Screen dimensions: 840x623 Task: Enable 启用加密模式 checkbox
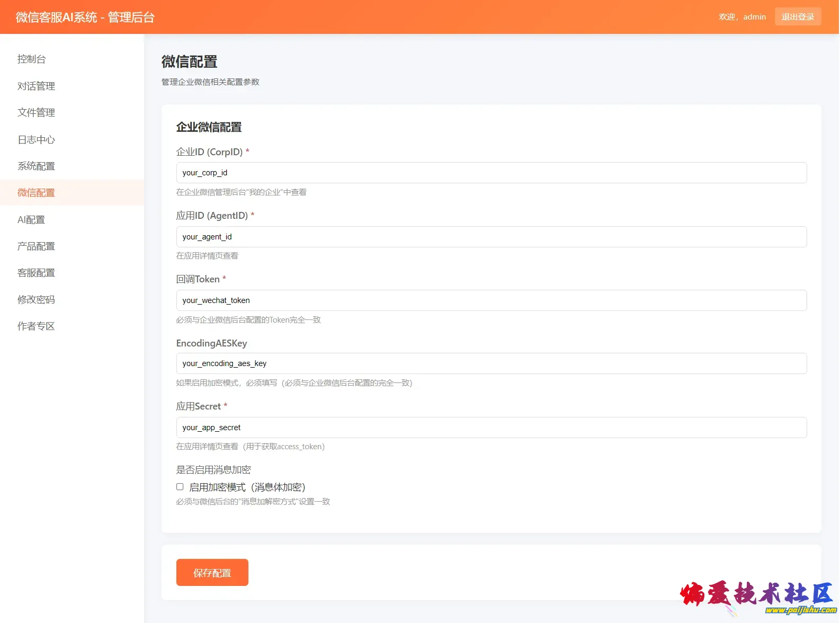click(x=180, y=487)
